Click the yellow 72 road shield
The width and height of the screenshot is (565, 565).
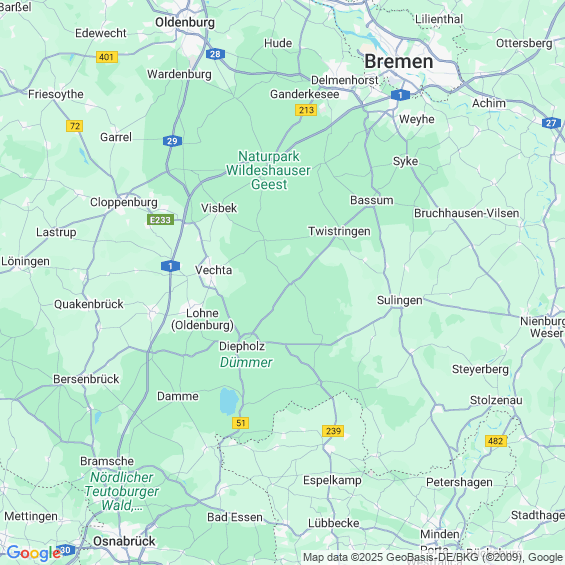point(75,126)
